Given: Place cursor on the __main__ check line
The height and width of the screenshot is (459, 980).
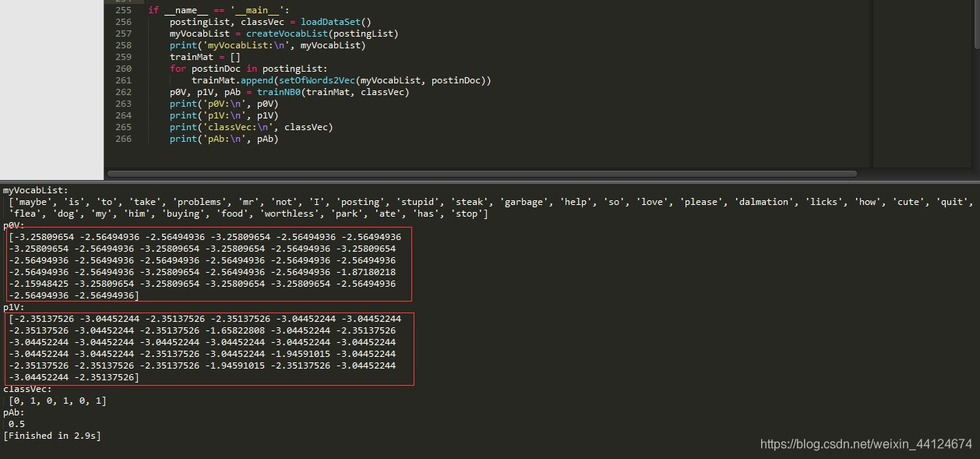Looking at the screenshot, I should click(x=218, y=10).
